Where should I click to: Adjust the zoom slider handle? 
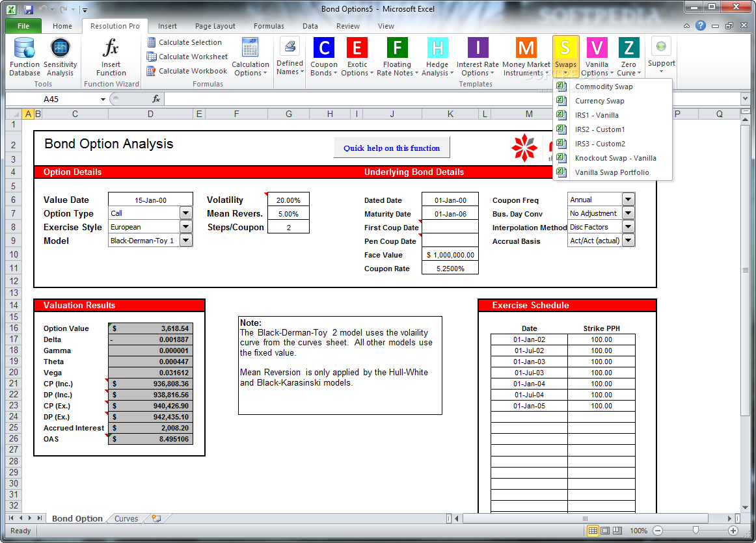click(695, 531)
